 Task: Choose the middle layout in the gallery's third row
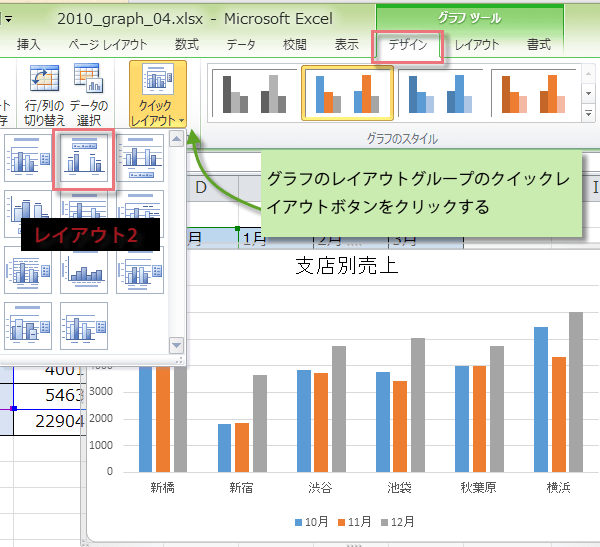[83, 270]
